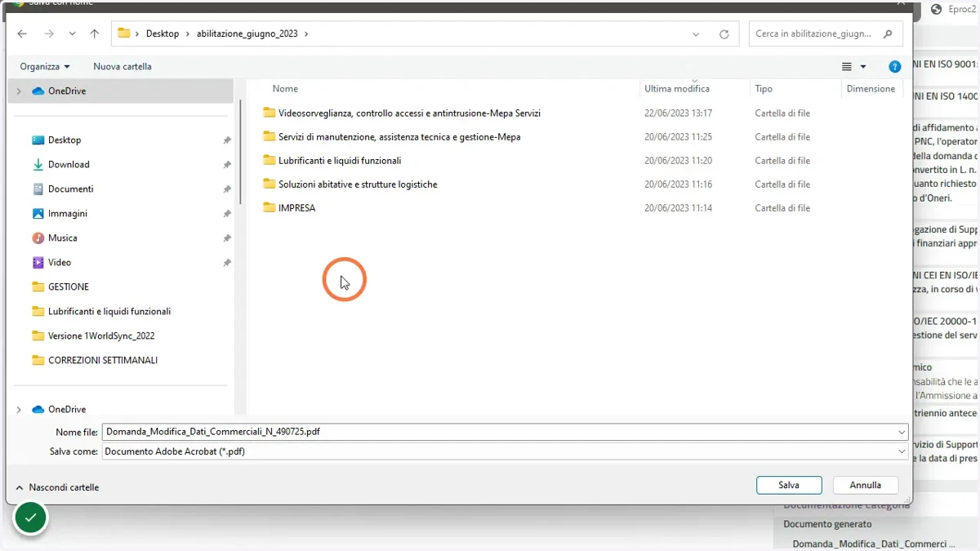
Task: Click the navigation pane scrollbar
Action: tap(240, 151)
